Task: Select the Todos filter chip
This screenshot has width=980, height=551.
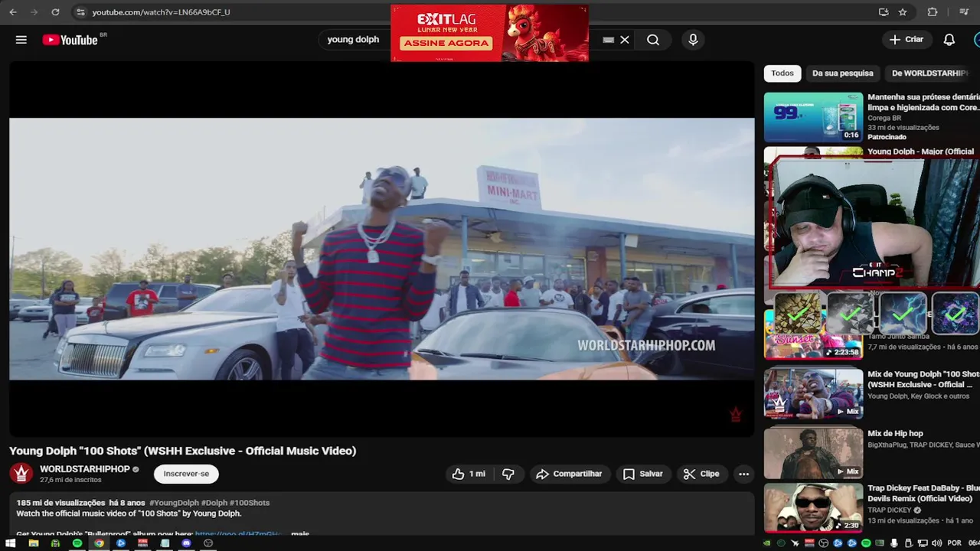Action: (782, 73)
